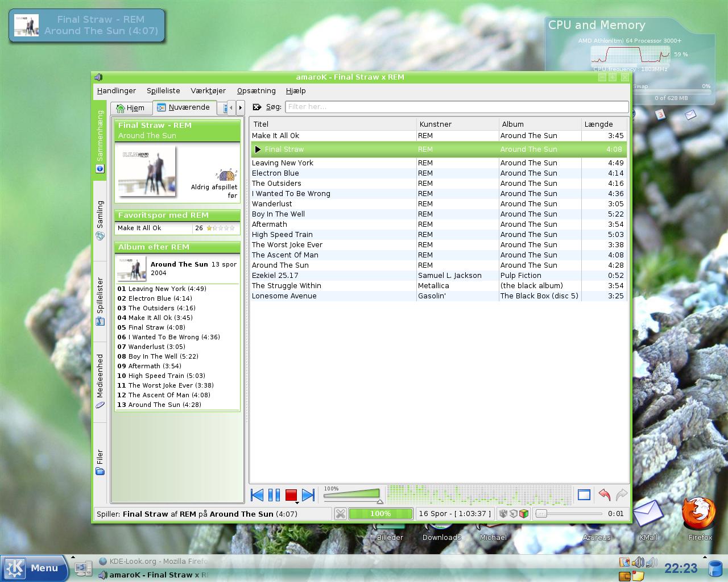This screenshot has height=582, width=728.
Task: Open the Medieenhed sidebar tab
Action: click(x=100, y=381)
